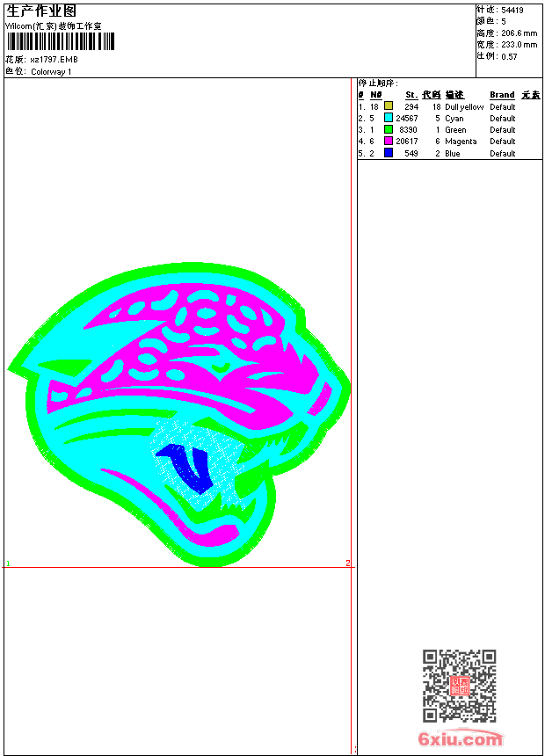
Task: Click stitch count 294 in row 1
Action: point(411,107)
